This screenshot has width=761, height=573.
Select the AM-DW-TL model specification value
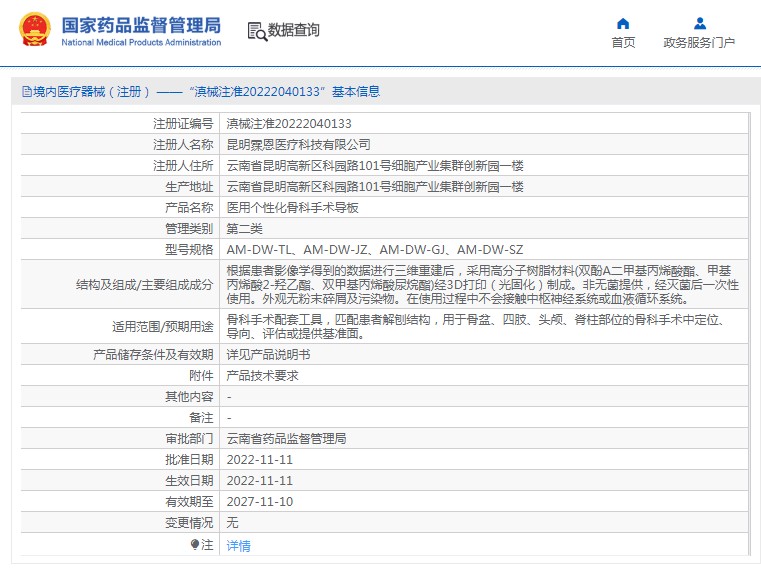click(x=375, y=250)
